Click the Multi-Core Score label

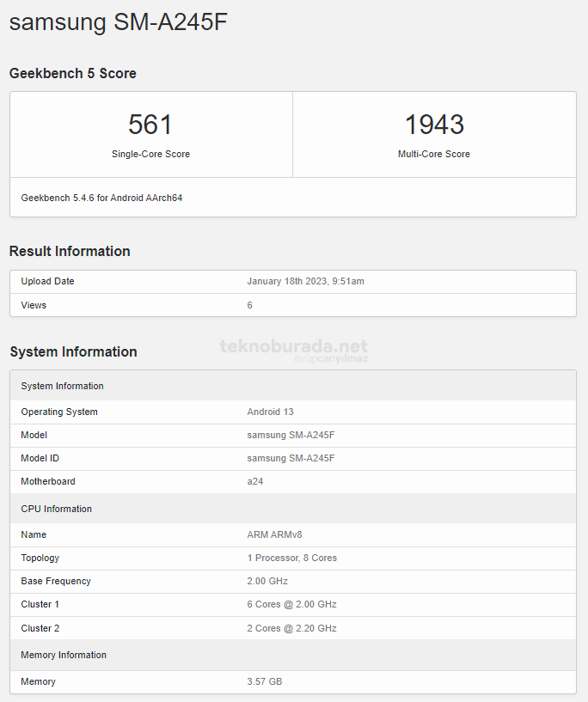click(434, 154)
